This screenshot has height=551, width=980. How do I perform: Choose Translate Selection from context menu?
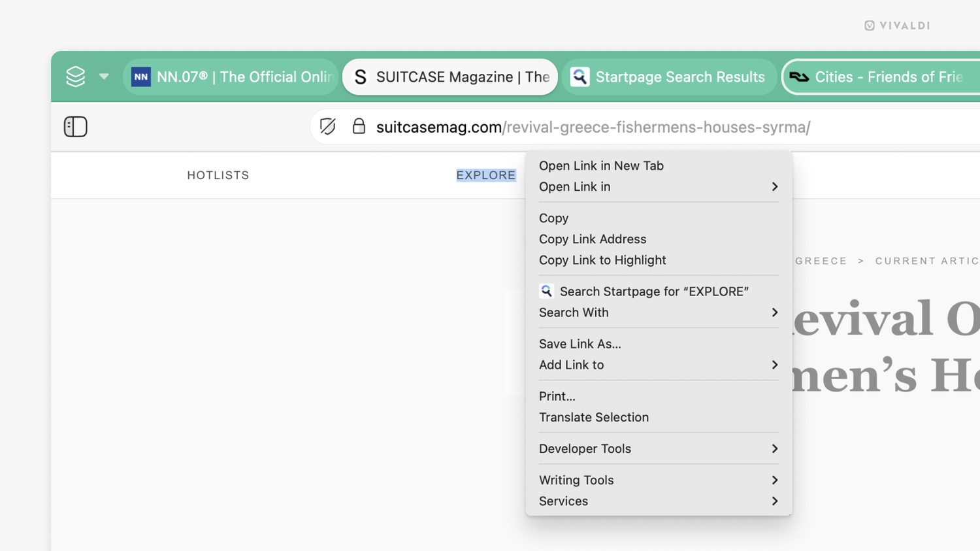tap(594, 418)
